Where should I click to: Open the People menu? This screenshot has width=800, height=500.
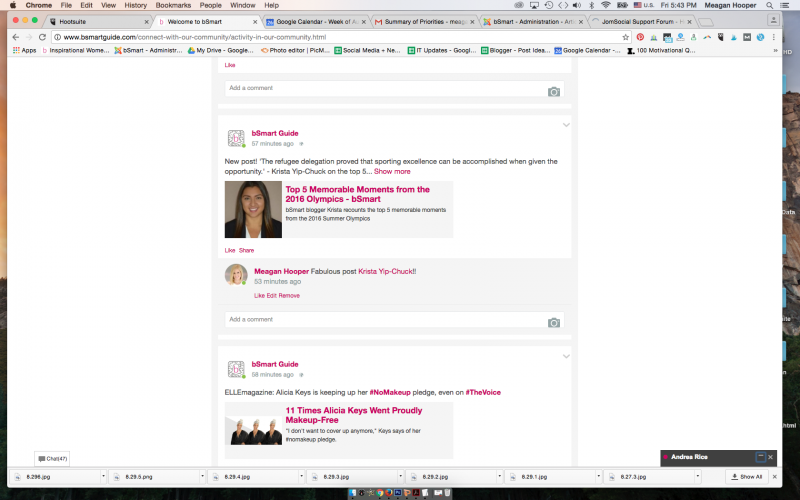pyautogui.click(x=210, y=5)
